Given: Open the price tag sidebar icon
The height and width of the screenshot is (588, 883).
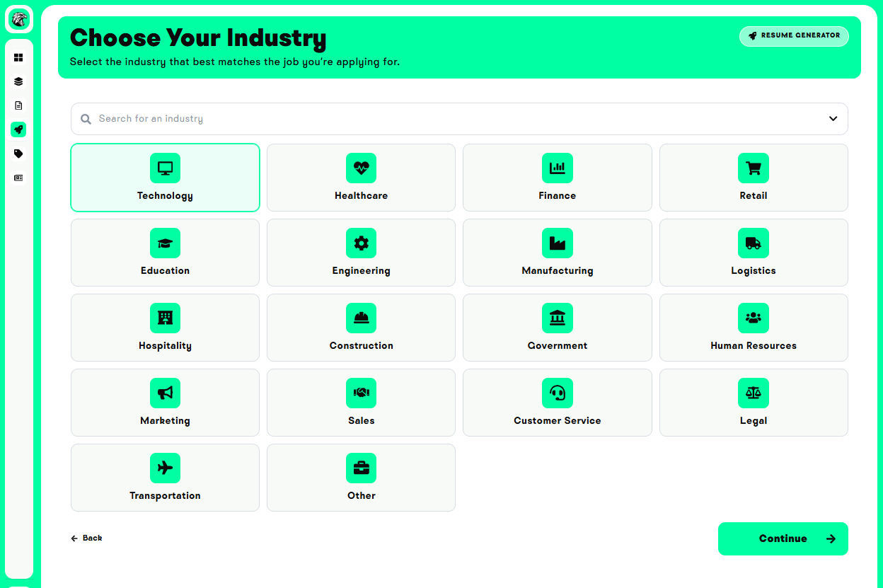Looking at the screenshot, I should click(x=19, y=154).
